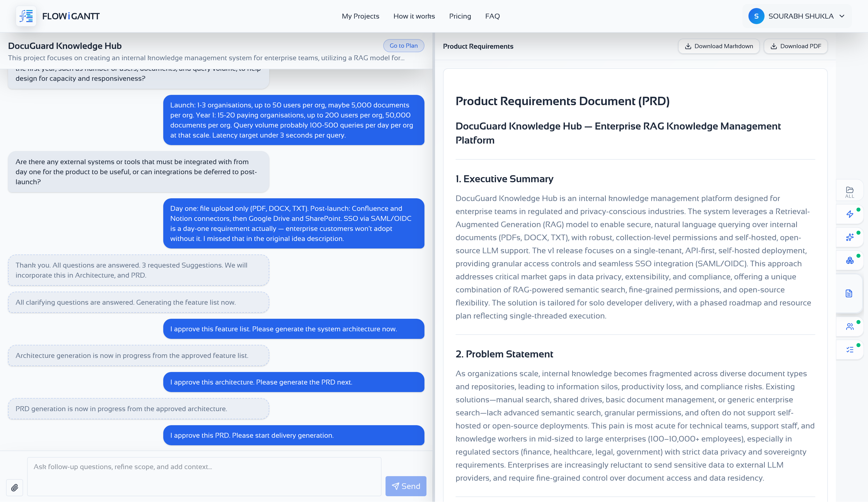The width and height of the screenshot is (868, 502).
Task: Open the people/team sidebar tab
Action: click(849, 327)
